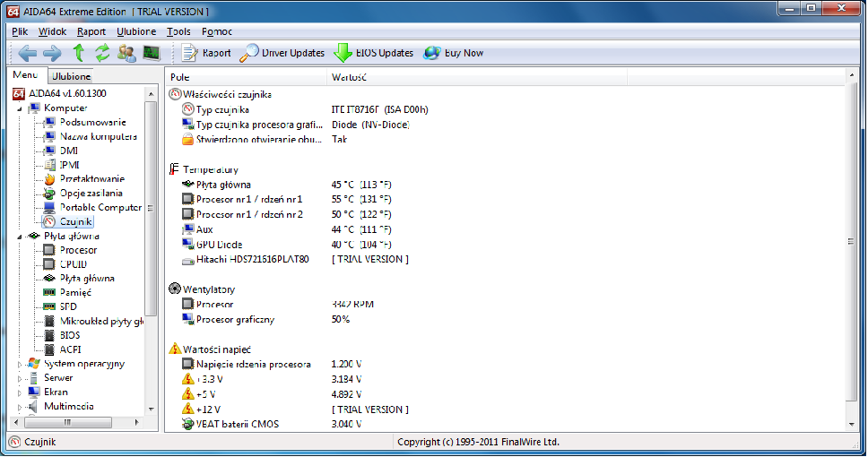Select the BIOS tree item

70,335
